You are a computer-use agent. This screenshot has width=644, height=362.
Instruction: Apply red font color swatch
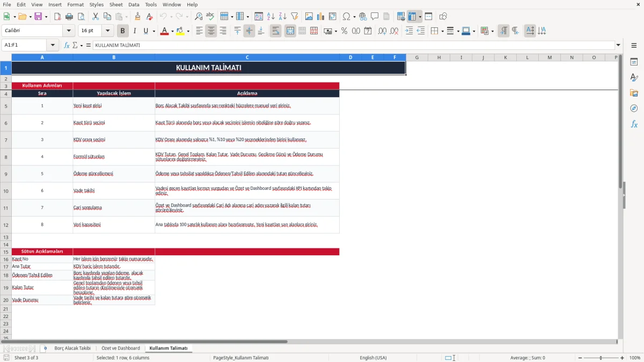(x=164, y=31)
